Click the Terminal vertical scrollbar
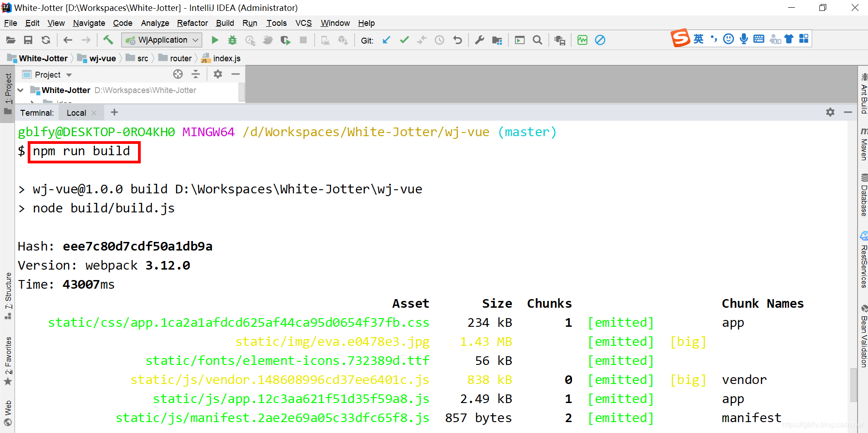The width and height of the screenshot is (868, 433). [x=853, y=384]
